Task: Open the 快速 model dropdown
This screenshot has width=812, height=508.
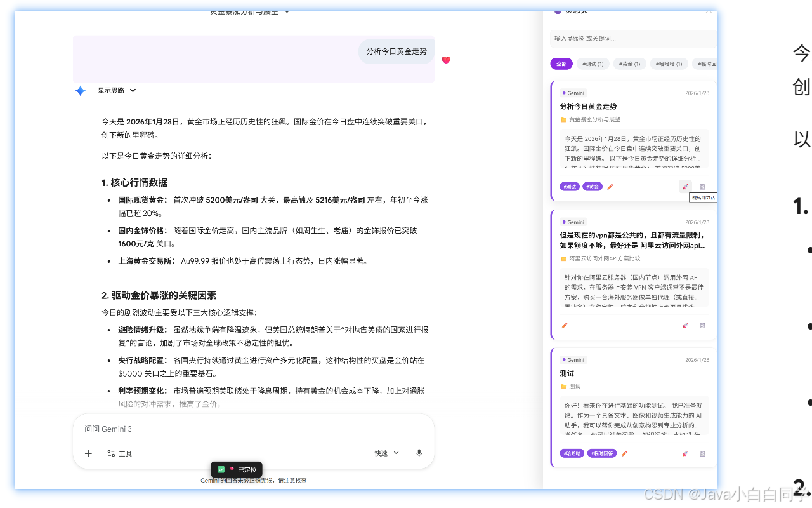Action: point(386,453)
